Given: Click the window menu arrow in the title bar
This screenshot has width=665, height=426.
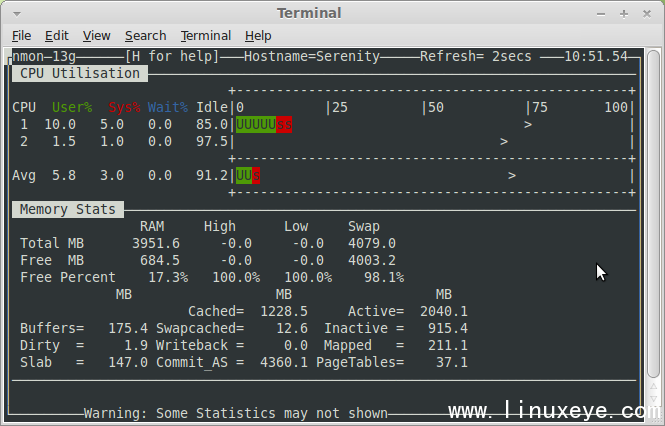Looking at the screenshot, I should coord(17,14).
